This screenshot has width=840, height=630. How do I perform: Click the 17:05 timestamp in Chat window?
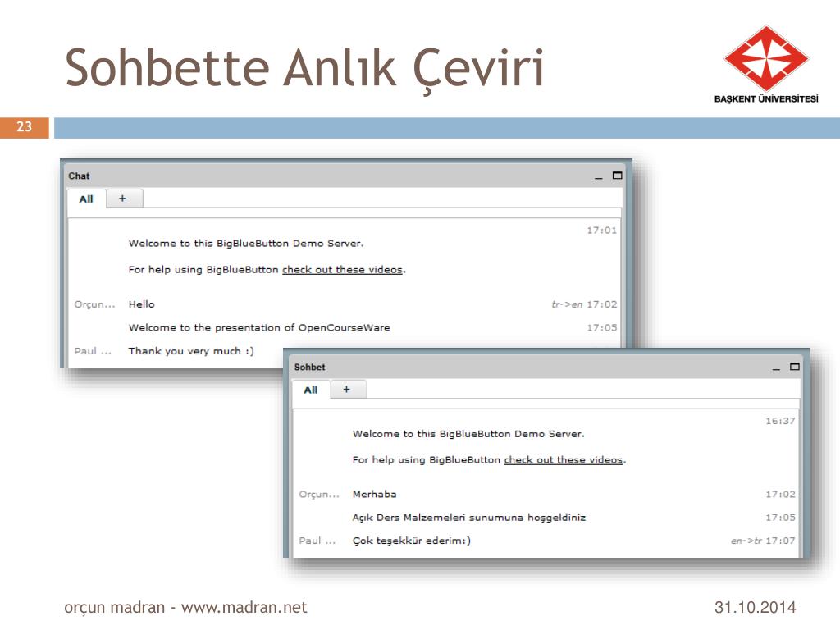pos(601,328)
